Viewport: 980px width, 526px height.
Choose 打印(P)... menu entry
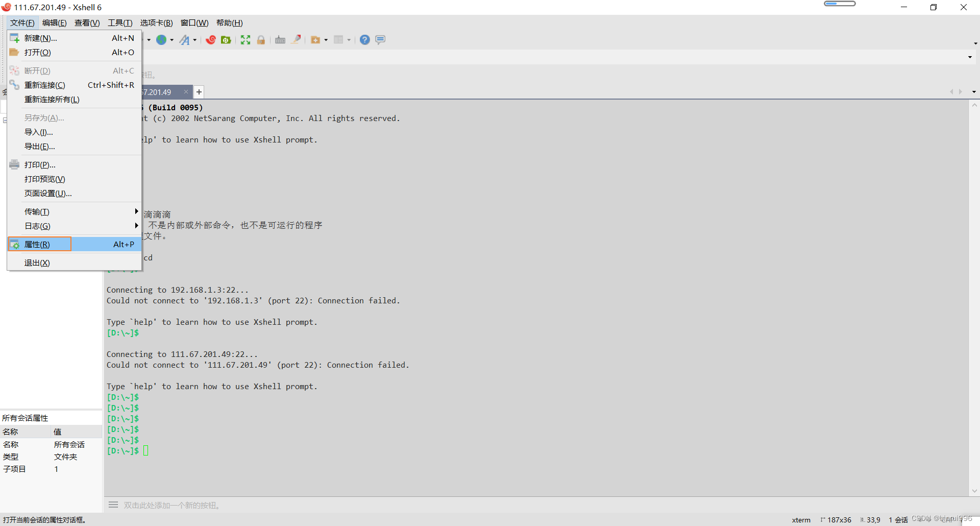75,164
